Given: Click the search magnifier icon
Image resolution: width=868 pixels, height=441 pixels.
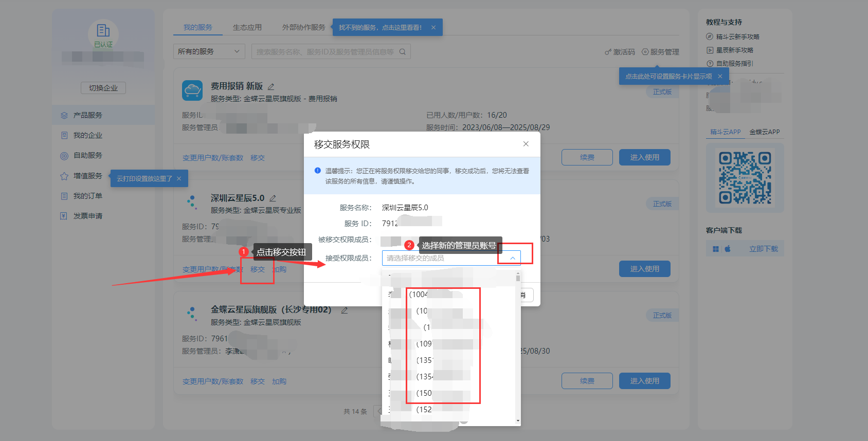Looking at the screenshot, I should pos(403,51).
